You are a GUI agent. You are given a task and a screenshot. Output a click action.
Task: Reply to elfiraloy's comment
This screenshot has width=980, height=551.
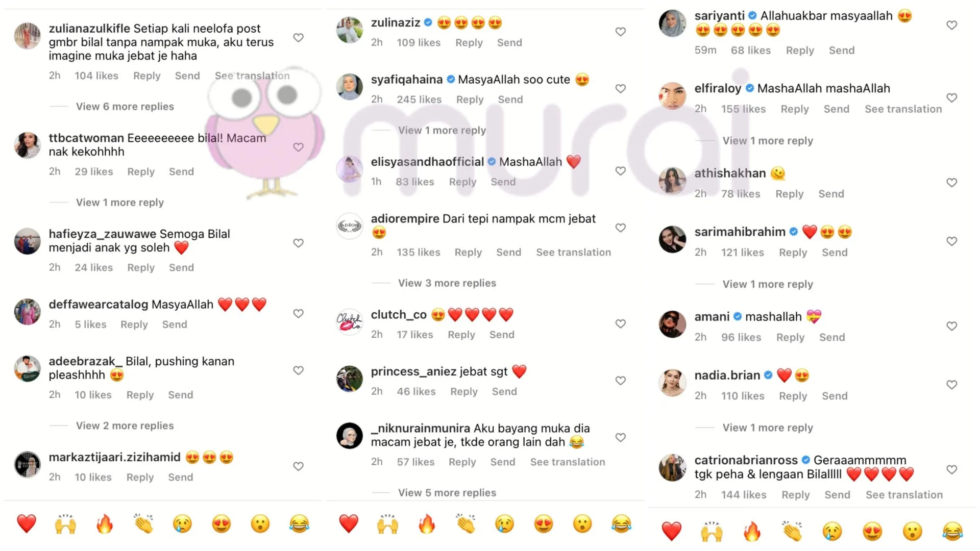795,109
